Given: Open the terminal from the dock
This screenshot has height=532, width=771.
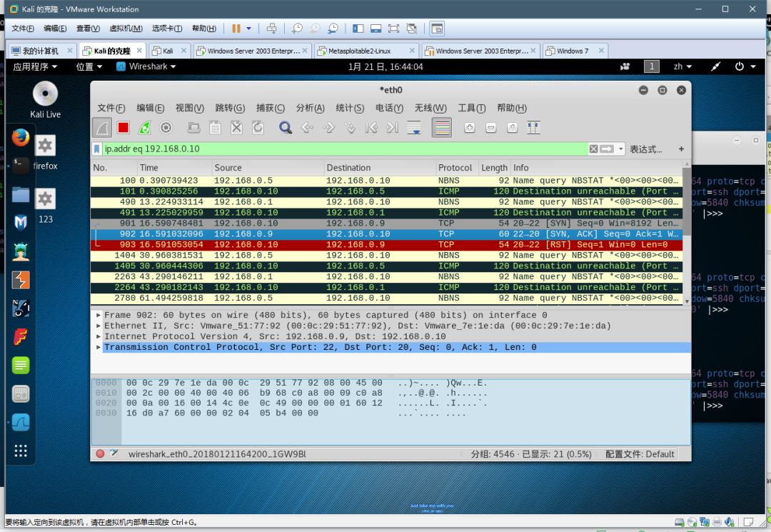Looking at the screenshot, I should [x=21, y=166].
